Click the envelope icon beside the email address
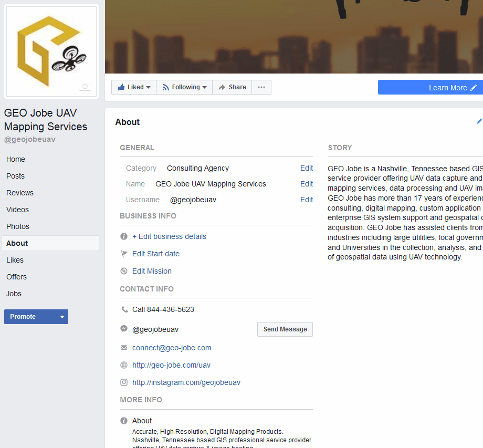The height and width of the screenshot is (448, 483). (124, 348)
